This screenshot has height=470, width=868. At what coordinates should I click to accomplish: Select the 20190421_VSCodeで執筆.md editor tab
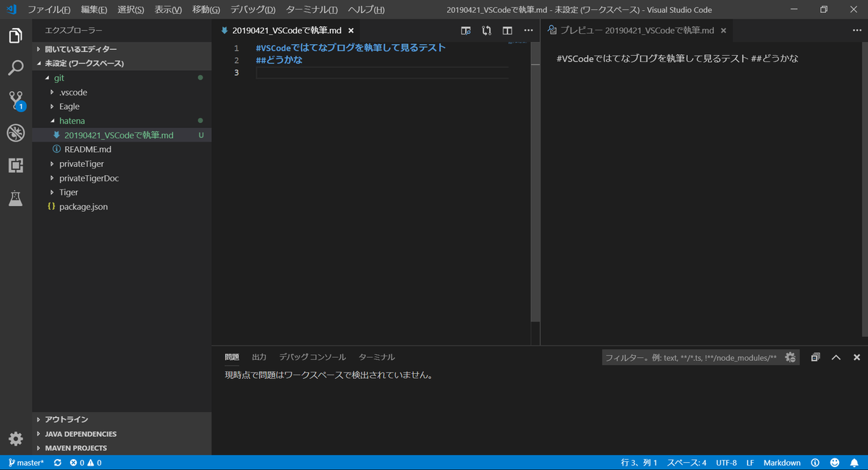286,30
